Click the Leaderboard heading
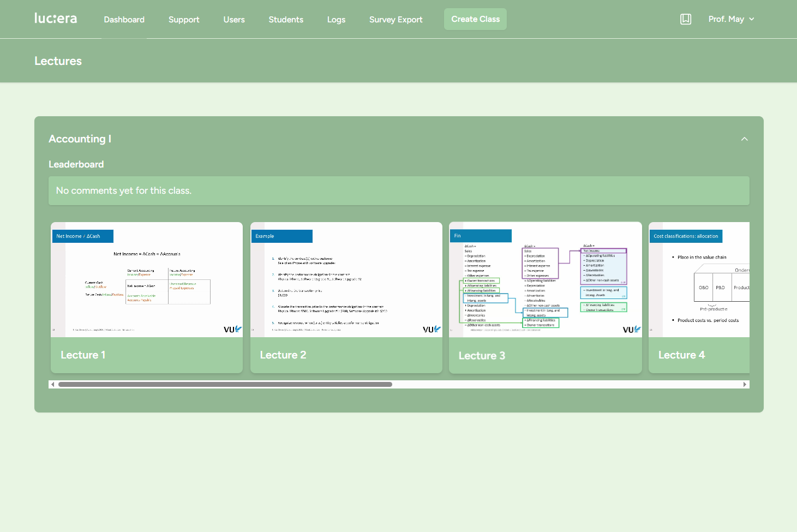Screen dimensions: 797x532 click(76, 164)
